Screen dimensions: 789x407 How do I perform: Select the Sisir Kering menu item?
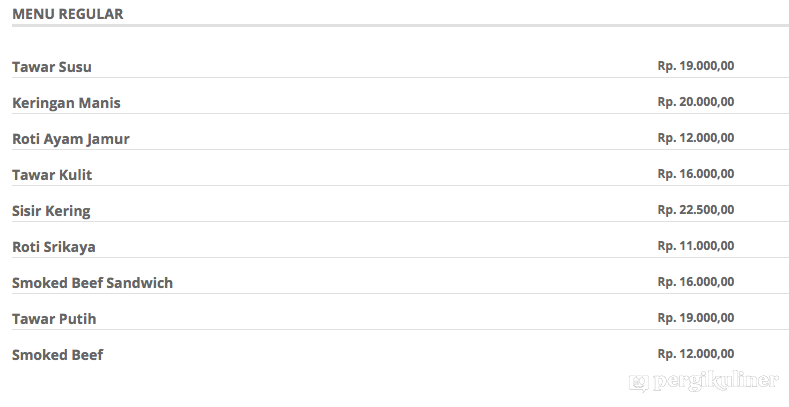tap(51, 211)
